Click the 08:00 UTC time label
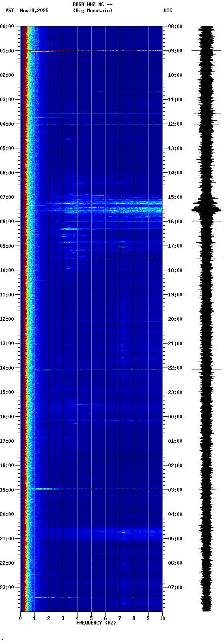224x644 pixels. [x=175, y=26]
